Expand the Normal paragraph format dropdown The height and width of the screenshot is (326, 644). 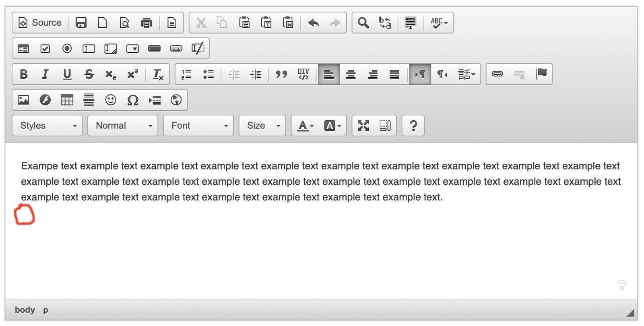click(x=123, y=126)
